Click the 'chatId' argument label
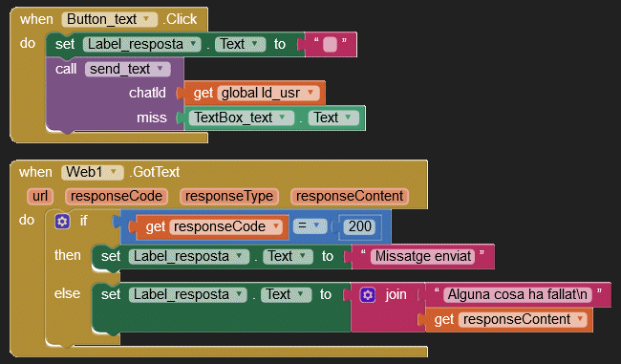 coord(147,93)
